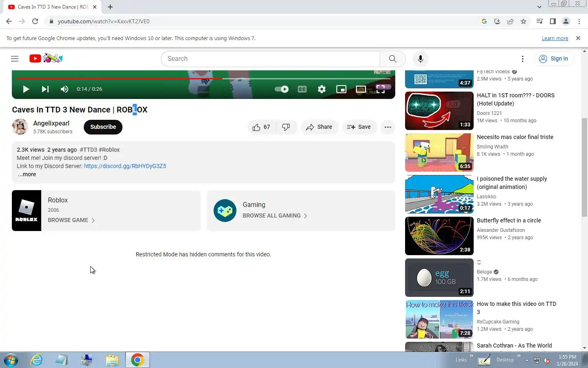Image resolution: width=588 pixels, height=368 pixels.
Task: Share this page from address bar
Action: pos(510,21)
